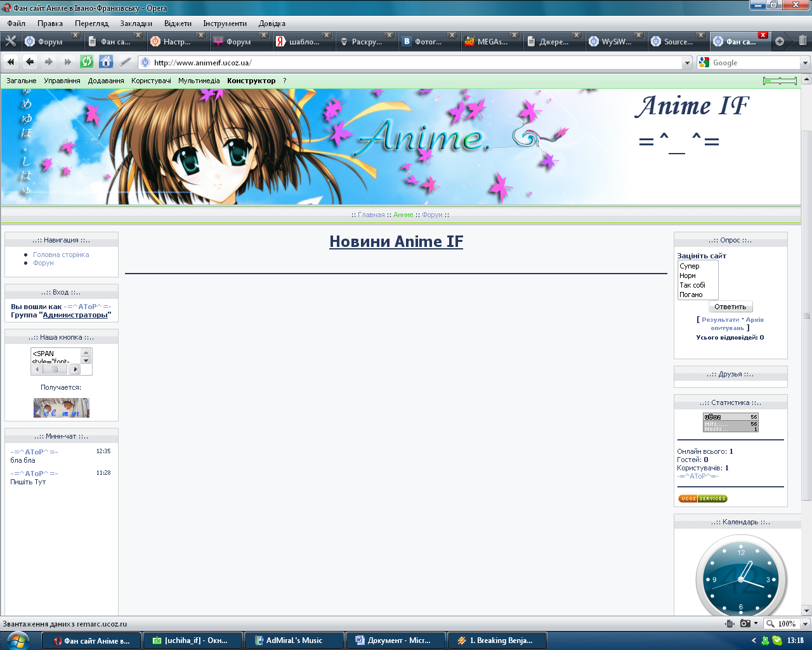The width and height of the screenshot is (812, 650).
Task: Open the Конструктор admin menu
Action: click(x=251, y=81)
